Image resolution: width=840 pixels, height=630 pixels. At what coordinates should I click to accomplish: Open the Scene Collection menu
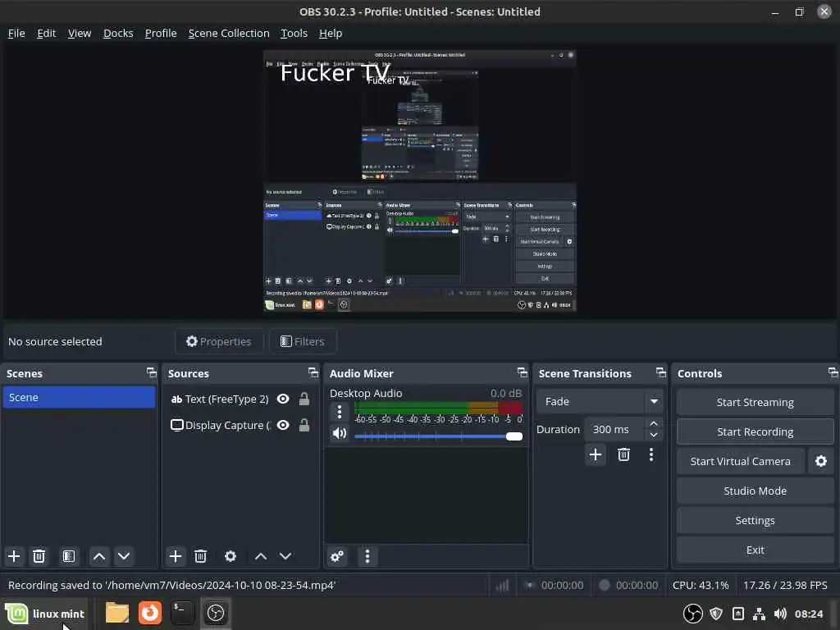pos(229,33)
